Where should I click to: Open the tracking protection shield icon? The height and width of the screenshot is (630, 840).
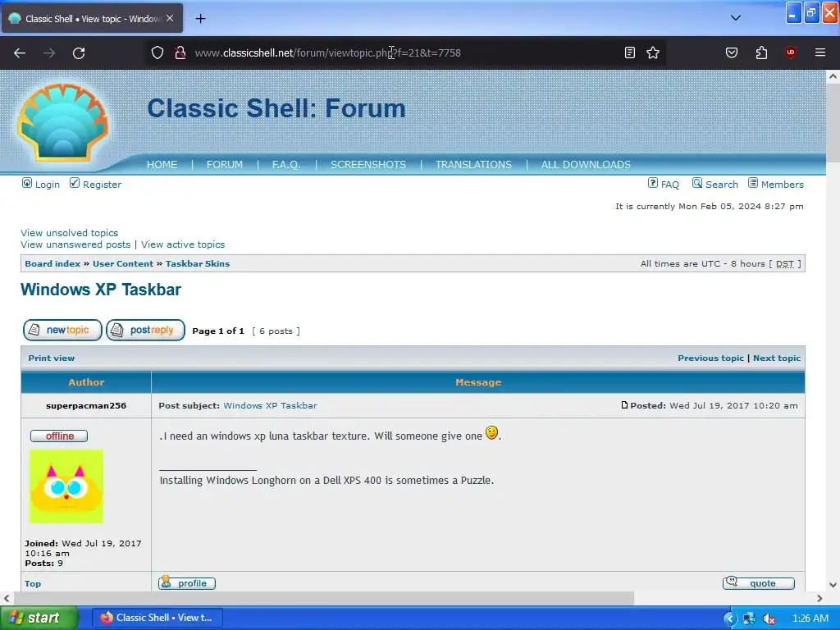157,52
